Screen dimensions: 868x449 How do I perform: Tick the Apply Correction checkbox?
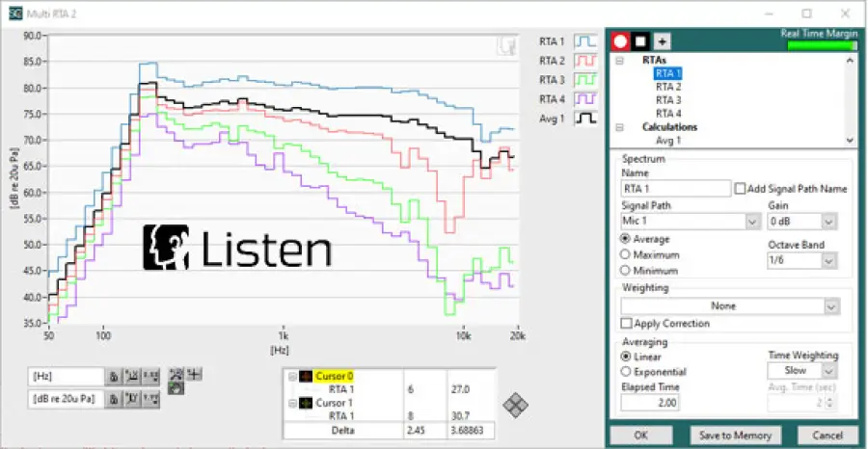[x=627, y=324]
